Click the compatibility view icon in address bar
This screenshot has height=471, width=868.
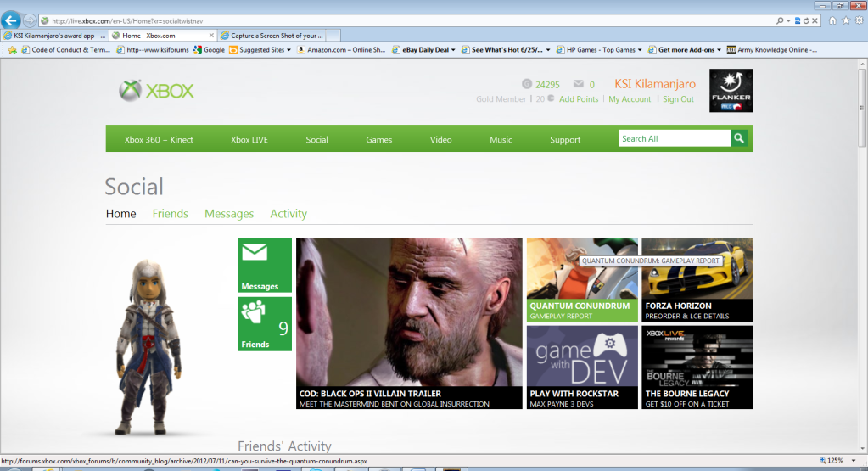tap(797, 21)
